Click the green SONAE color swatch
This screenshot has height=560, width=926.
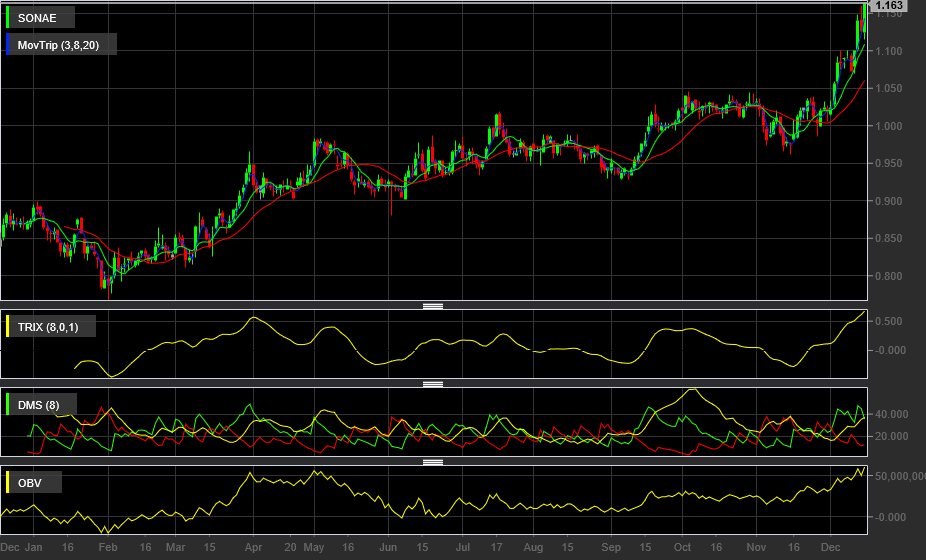click(x=8, y=18)
